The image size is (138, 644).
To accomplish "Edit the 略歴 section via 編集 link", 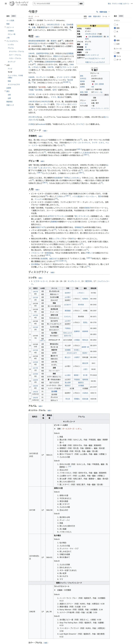I will pyautogui.click(x=37, y=37).
